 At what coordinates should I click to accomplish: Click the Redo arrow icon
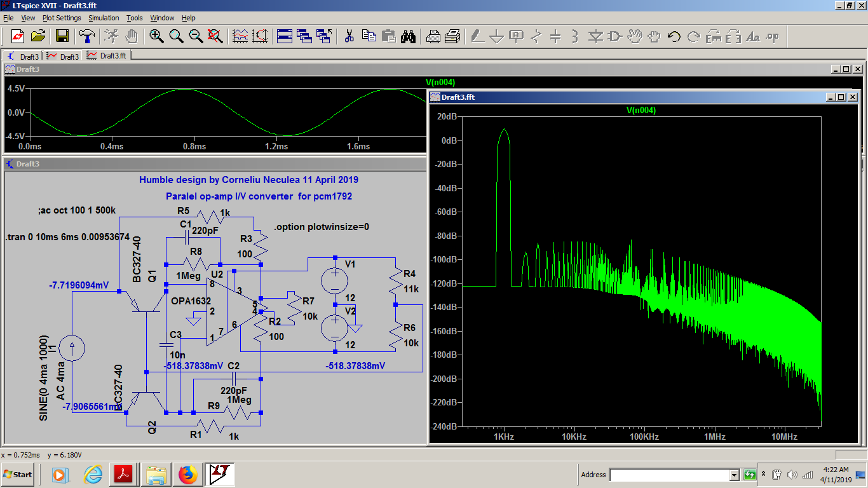click(x=693, y=36)
